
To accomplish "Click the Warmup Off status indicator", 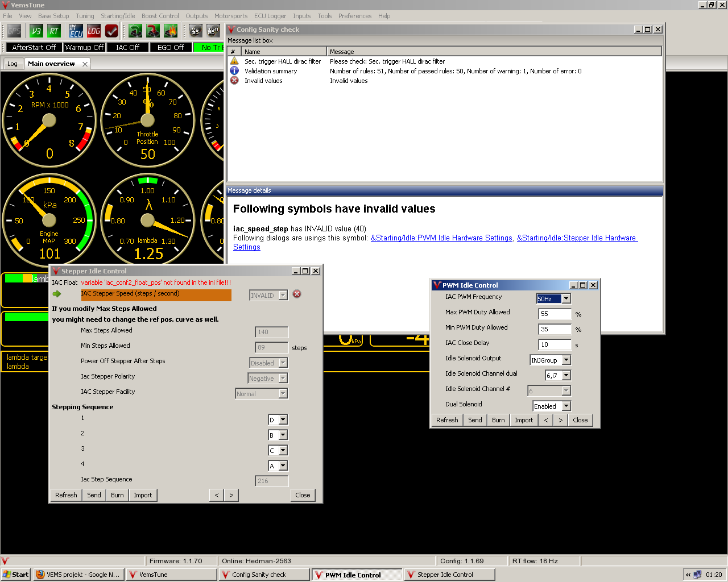I will (x=84, y=47).
